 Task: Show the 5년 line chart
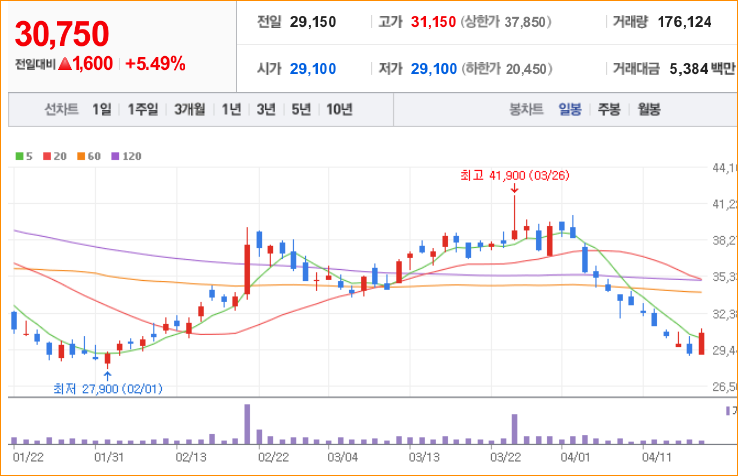[x=301, y=109]
